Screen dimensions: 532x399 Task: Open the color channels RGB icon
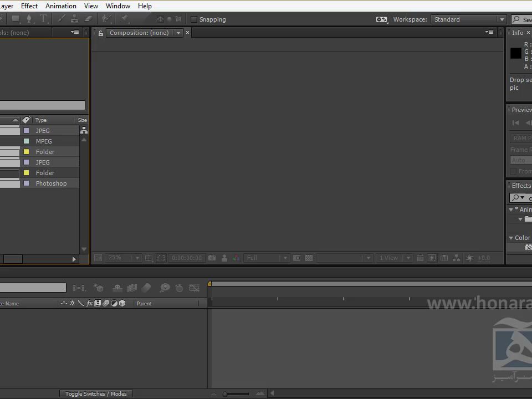[x=236, y=258]
